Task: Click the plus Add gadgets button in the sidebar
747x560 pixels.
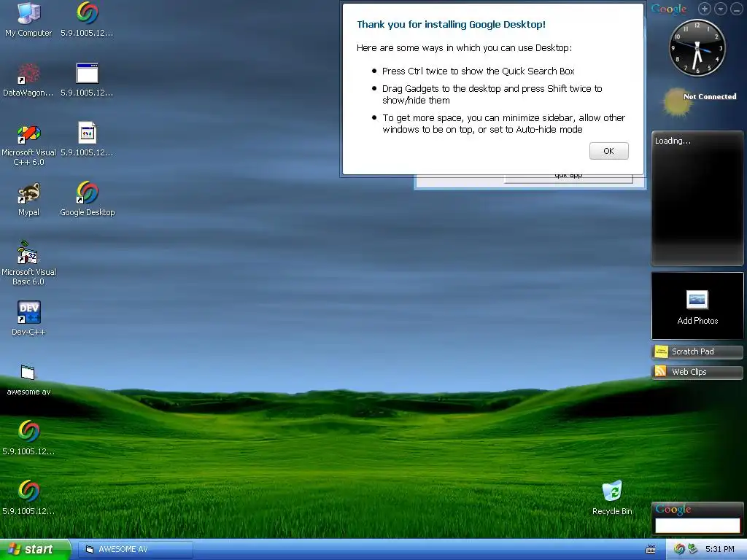Action: 705,9
